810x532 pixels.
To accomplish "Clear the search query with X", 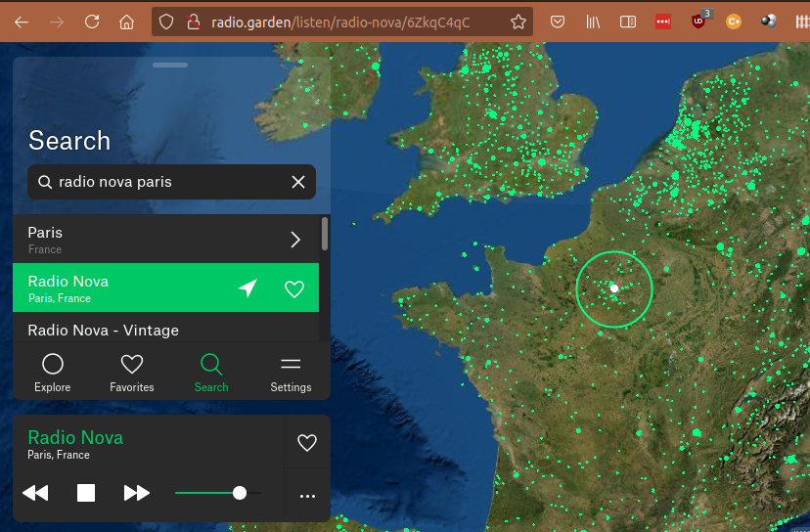I will [298, 182].
